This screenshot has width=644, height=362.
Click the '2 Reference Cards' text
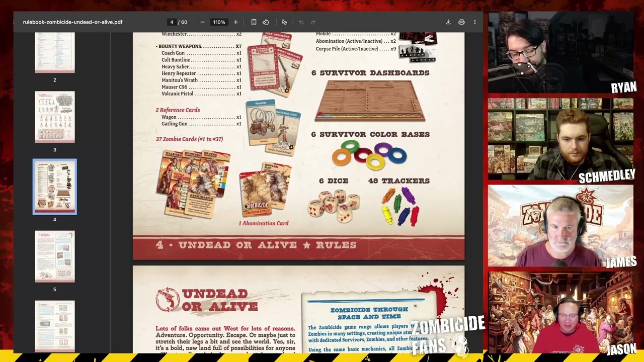click(x=178, y=110)
